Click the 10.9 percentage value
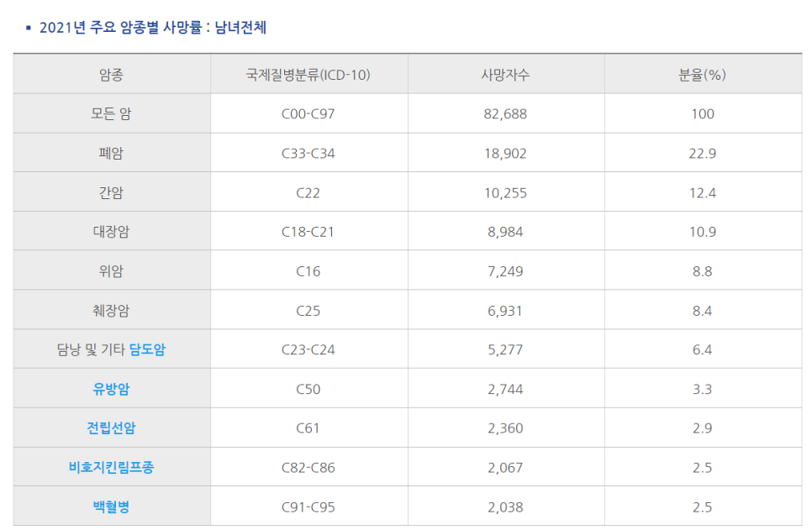 point(703,232)
